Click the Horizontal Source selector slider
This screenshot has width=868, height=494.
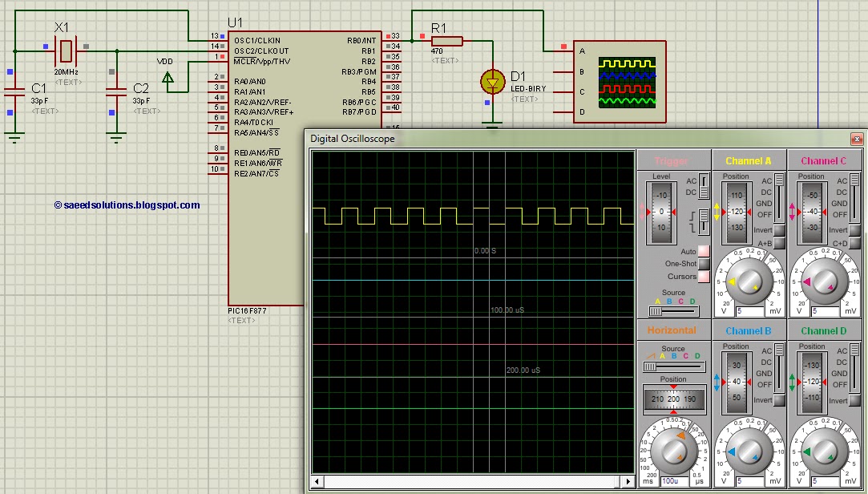674,366
